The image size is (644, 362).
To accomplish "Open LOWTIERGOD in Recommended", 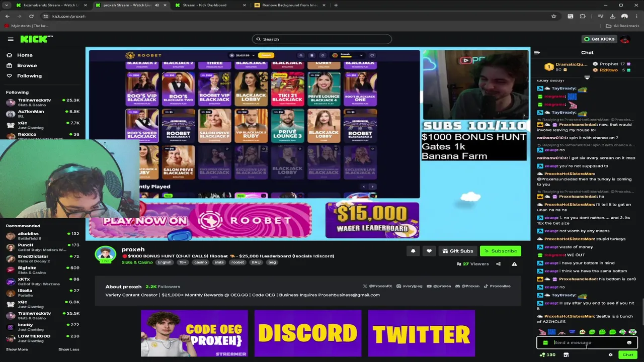I will (x=43, y=338).
